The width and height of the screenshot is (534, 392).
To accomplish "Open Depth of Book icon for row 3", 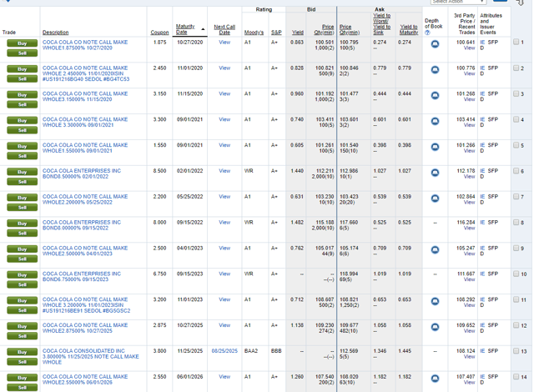I will click(x=435, y=94).
